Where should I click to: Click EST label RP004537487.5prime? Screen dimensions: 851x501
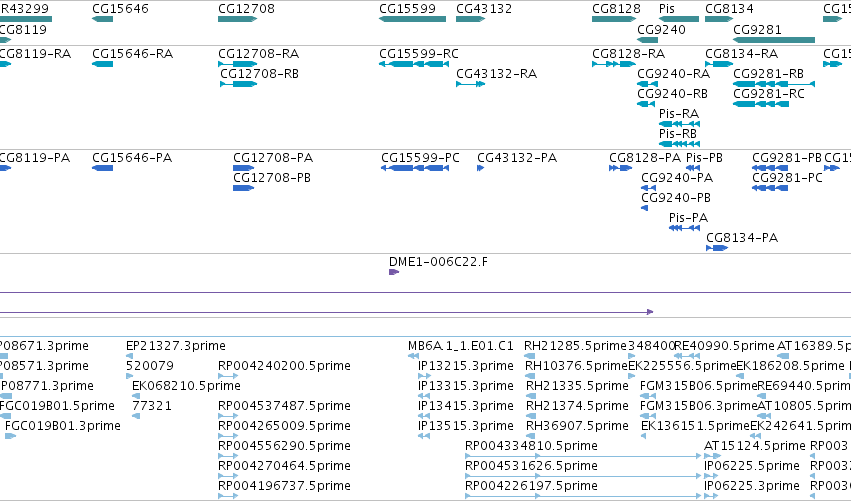coord(284,406)
